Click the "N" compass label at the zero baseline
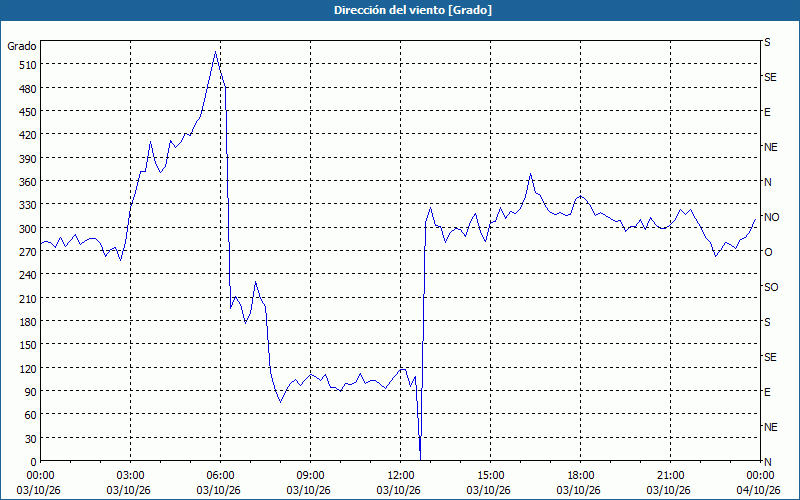 (767, 462)
